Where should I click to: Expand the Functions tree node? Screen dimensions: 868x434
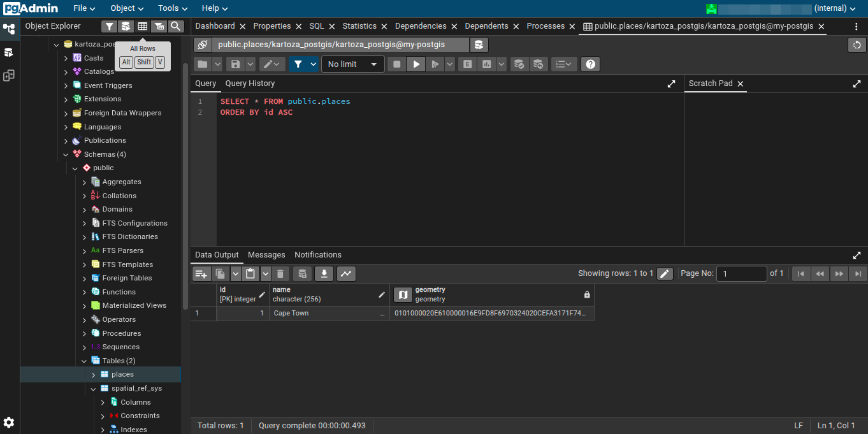click(84, 292)
